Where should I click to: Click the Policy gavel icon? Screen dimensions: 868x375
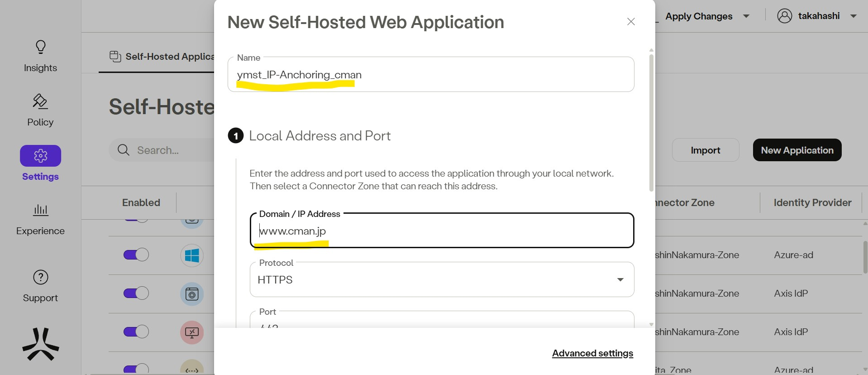point(40,101)
